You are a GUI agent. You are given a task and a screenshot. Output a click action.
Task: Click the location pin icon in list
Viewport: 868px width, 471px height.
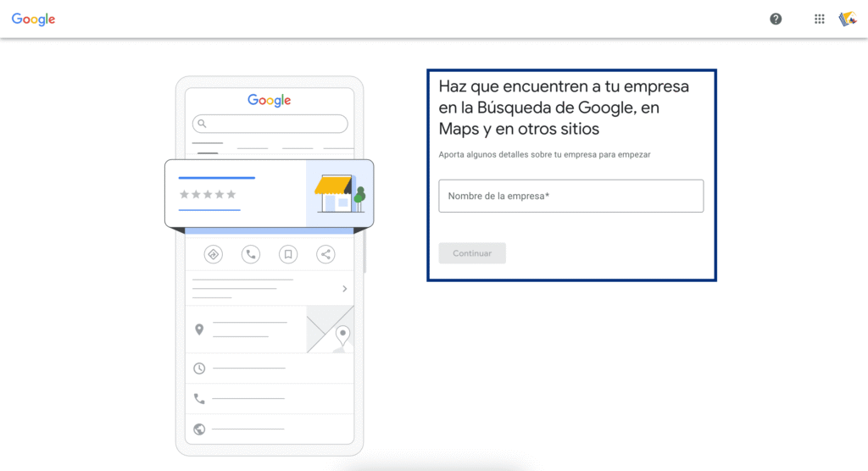coord(199,330)
